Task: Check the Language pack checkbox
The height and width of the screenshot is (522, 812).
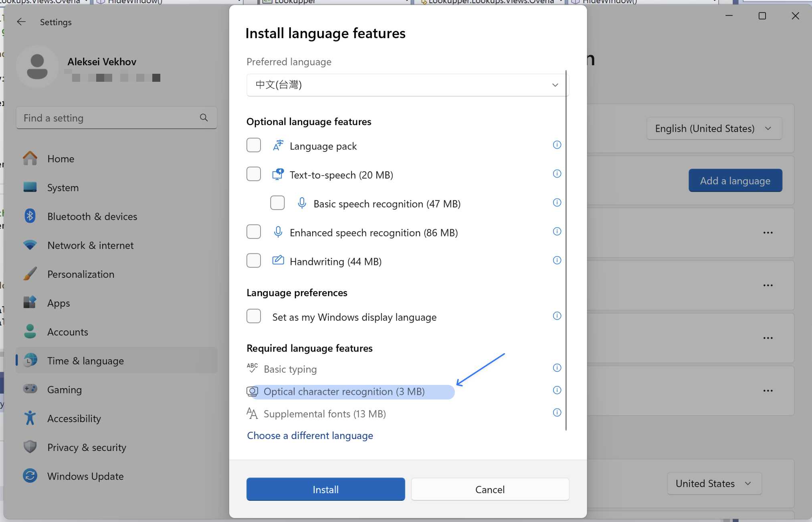Action: [254, 145]
